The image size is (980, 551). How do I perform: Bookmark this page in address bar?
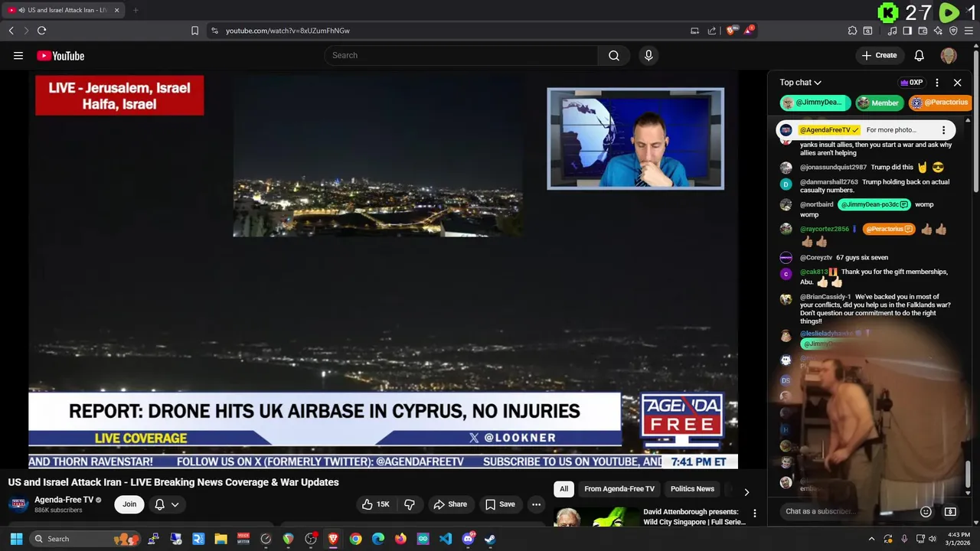click(194, 31)
